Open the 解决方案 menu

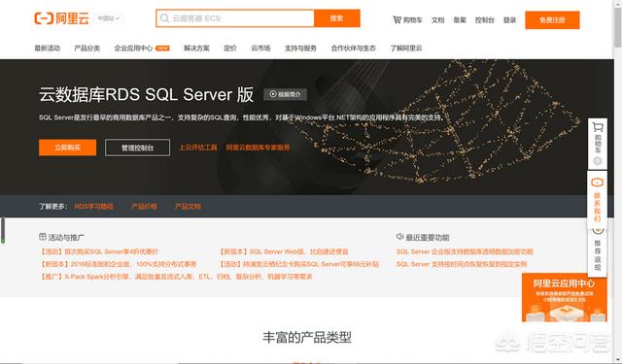point(196,48)
